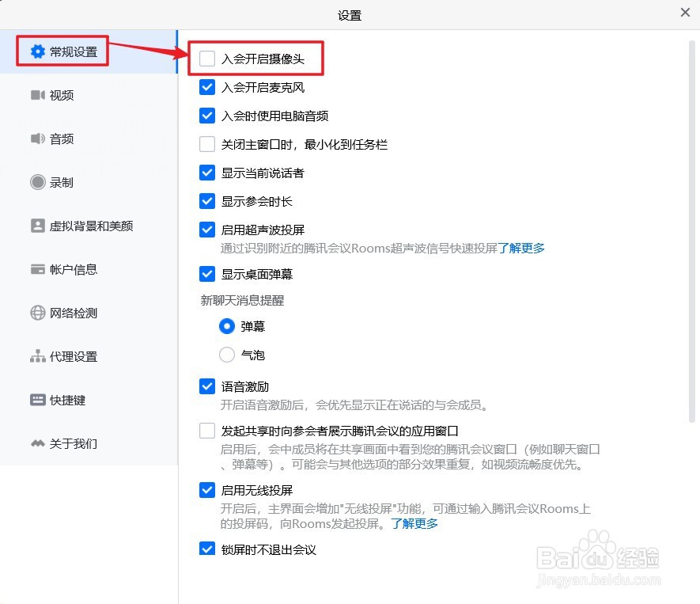This screenshot has height=604, width=700.
Task: Enable the 入会开启摄像头 checkbox
Action: [x=207, y=59]
